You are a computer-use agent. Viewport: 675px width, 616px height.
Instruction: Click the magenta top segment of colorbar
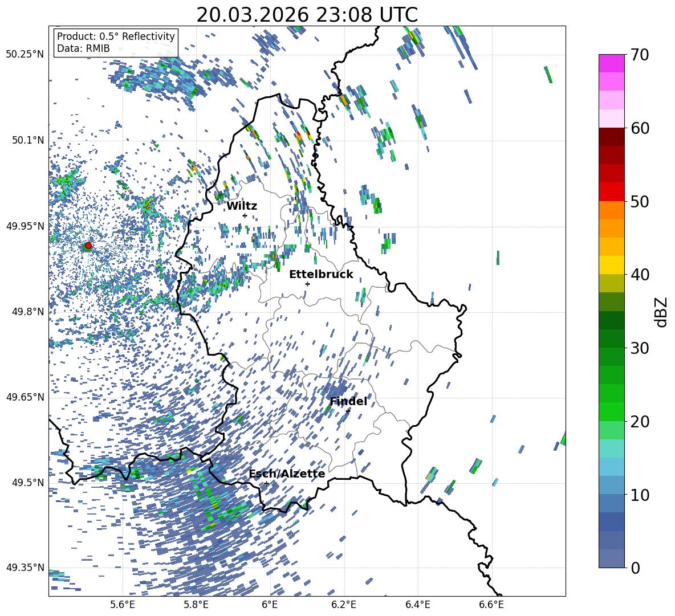point(612,63)
